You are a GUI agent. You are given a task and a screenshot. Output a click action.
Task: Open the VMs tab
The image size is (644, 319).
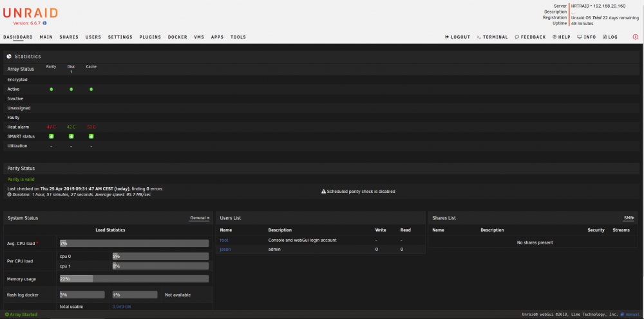coord(199,37)
